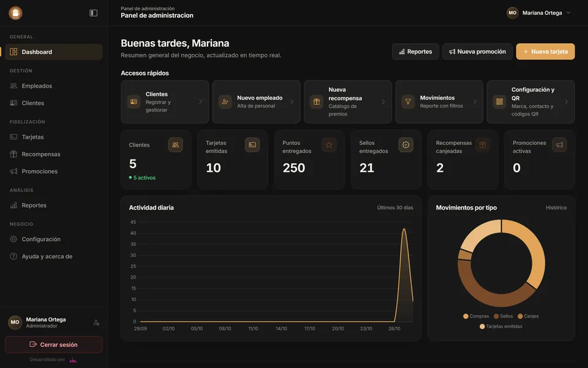Screen dimensions: 588x368
Task: Click the 'Últimos 30 días' label
Action: (395, 208)
